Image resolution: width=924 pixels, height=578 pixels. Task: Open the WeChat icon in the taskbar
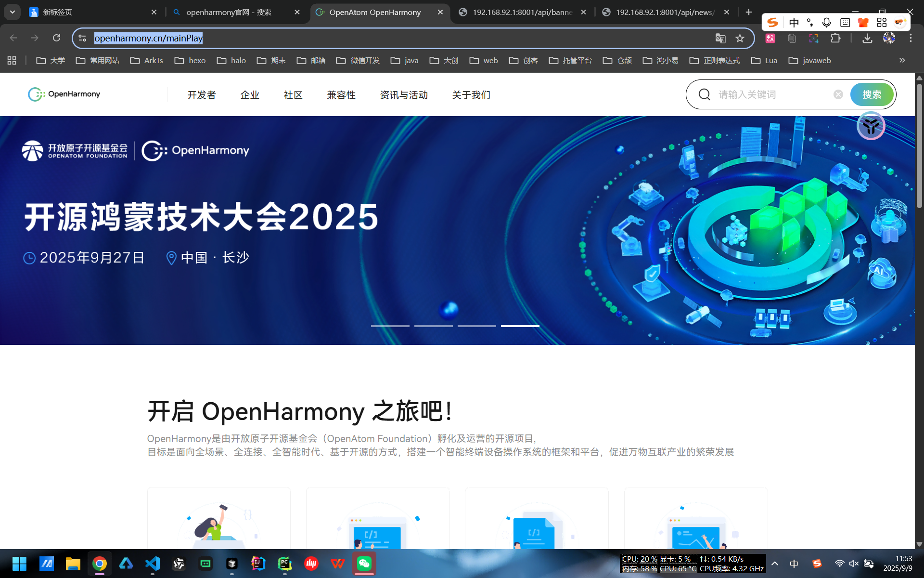pos(364,564)
